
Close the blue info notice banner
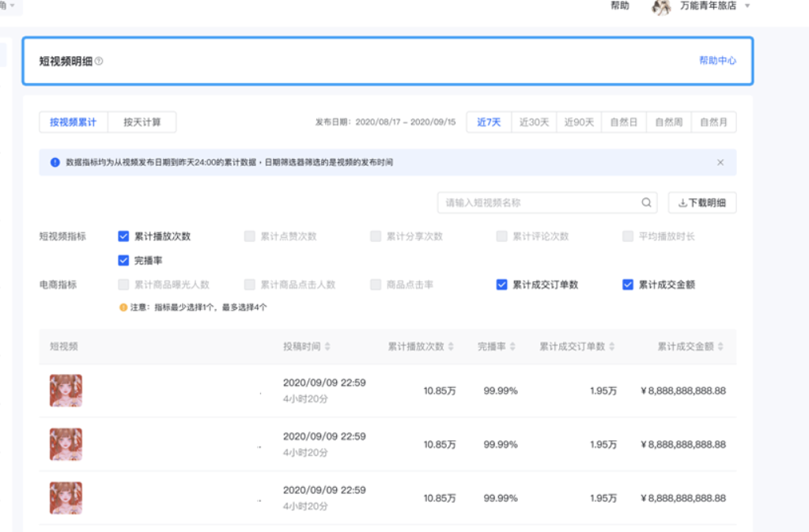(x=720, y=163)
